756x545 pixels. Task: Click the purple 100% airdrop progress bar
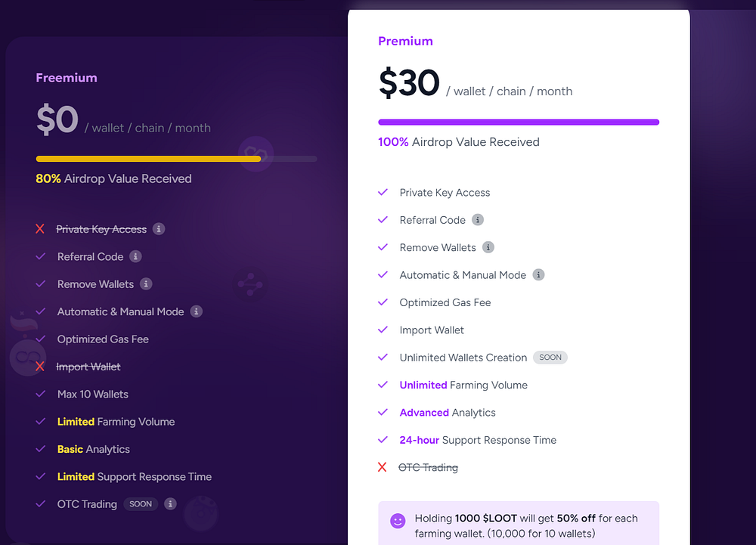tap(519, 122)
